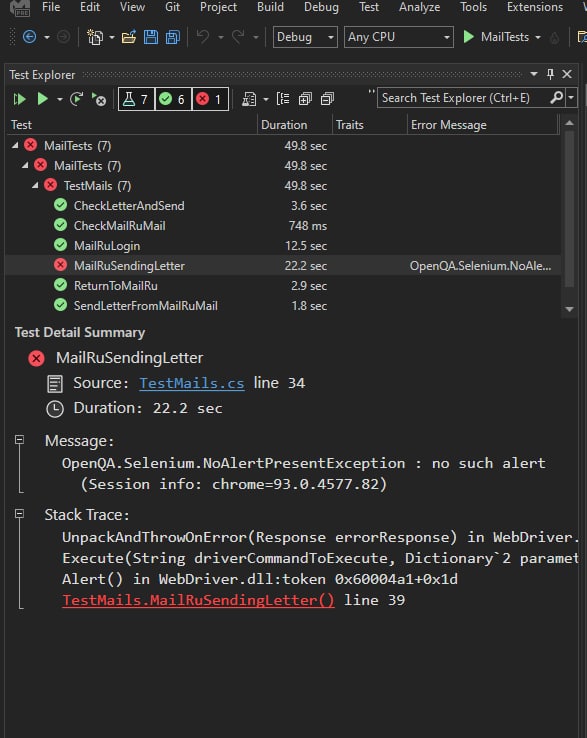Pin the Test Explorer panel
587x738 pixels.
pos(550,74)
